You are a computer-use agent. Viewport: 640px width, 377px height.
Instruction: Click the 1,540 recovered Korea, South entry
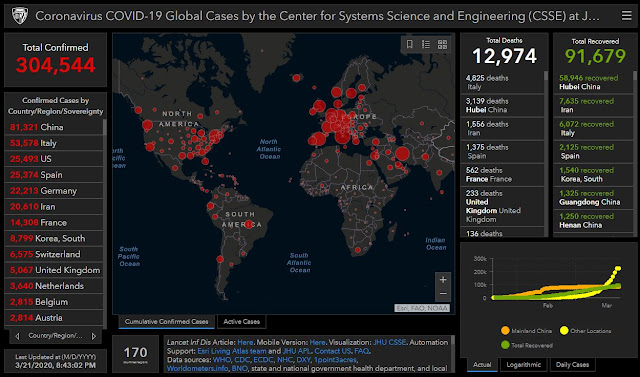pyautogui.click(x=593, y=175)
